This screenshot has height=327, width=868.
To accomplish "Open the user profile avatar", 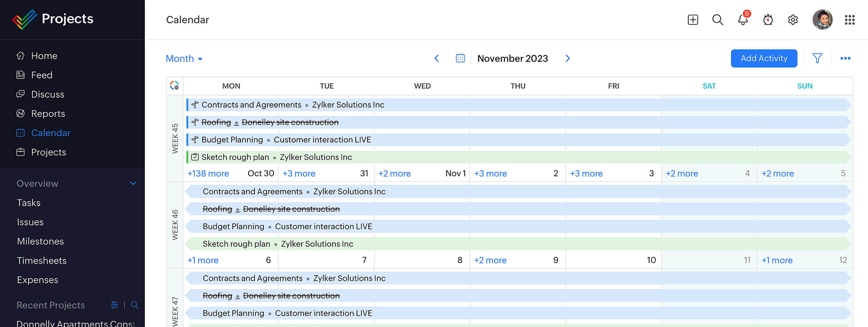I will (x=822, y=20).
